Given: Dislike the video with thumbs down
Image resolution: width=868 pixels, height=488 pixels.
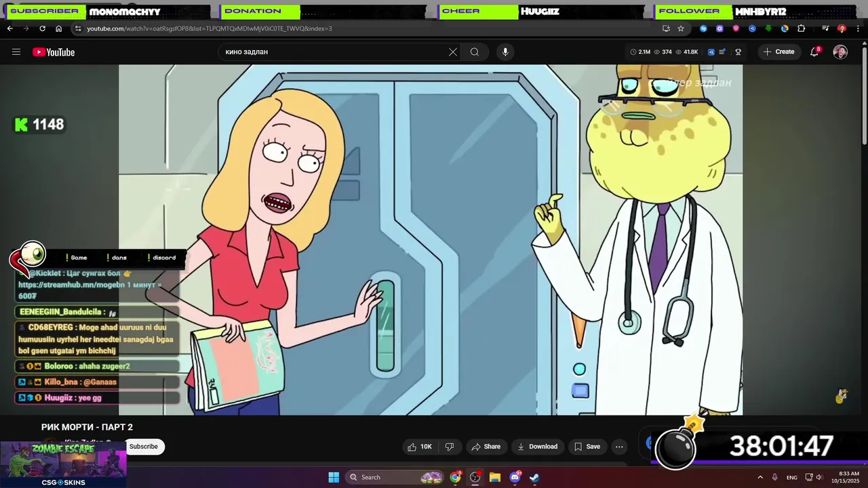Looking at the screenshot, I should tap(449, 447).
